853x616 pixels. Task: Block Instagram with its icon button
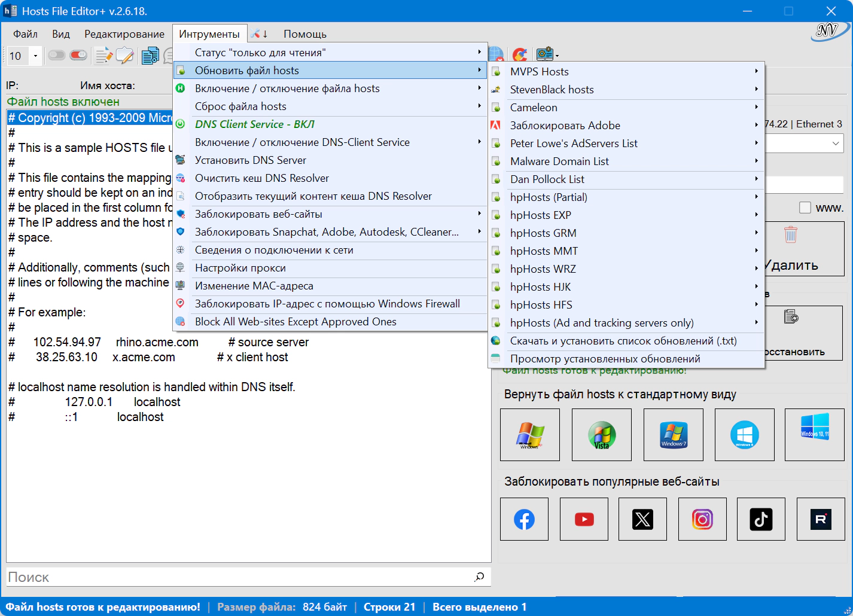click(x=702, y=519)
